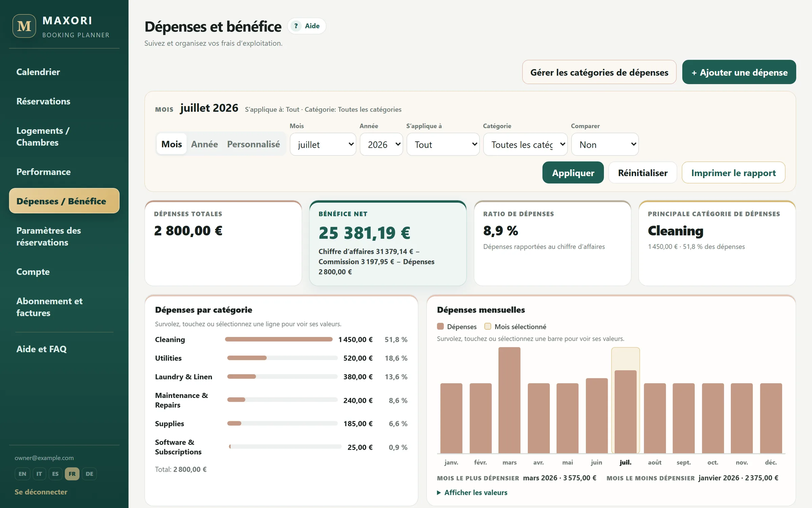Click Imprimer le rapport button
812x508 pixels.
point(734,173)
